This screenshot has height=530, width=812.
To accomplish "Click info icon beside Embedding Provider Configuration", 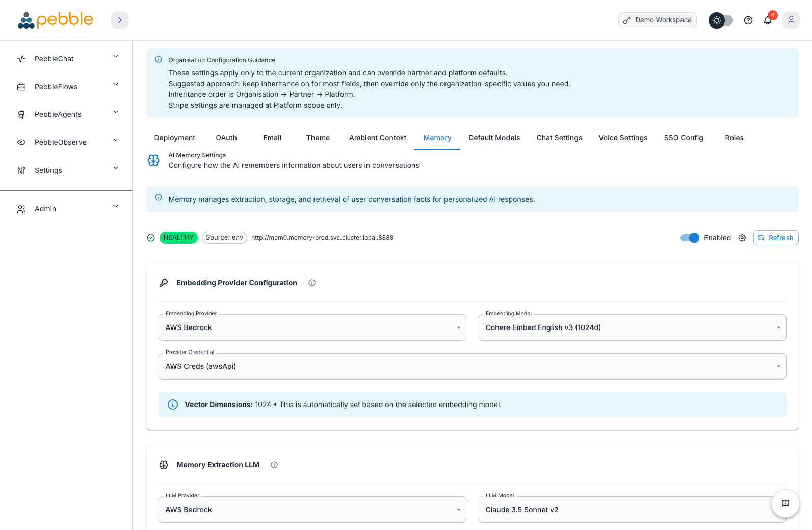I will 312,283.
